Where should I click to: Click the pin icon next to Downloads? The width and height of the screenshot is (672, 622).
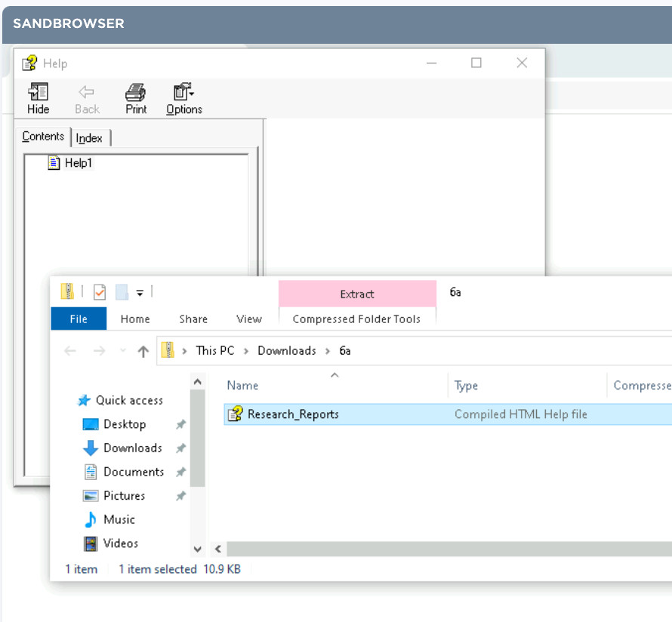tap(181, 448)
